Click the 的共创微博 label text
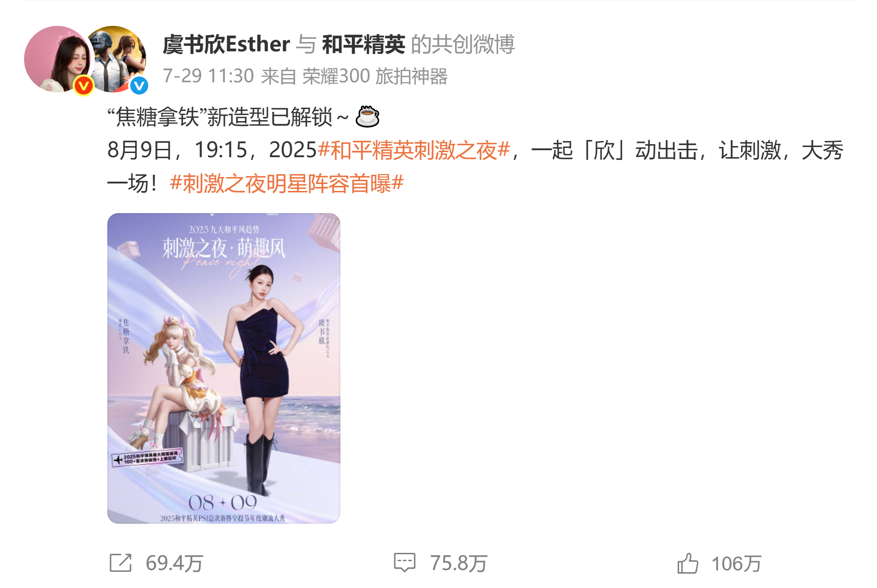 463,44
